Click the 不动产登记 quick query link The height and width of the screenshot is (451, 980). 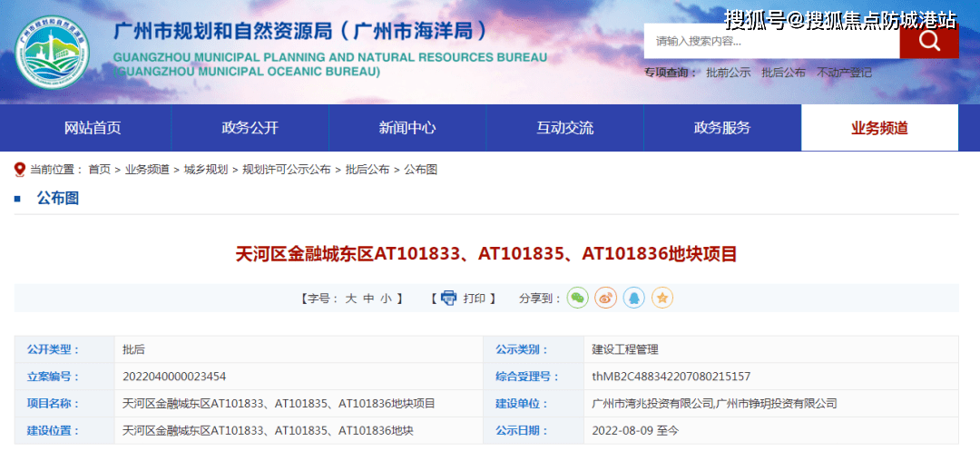(844, 73)
